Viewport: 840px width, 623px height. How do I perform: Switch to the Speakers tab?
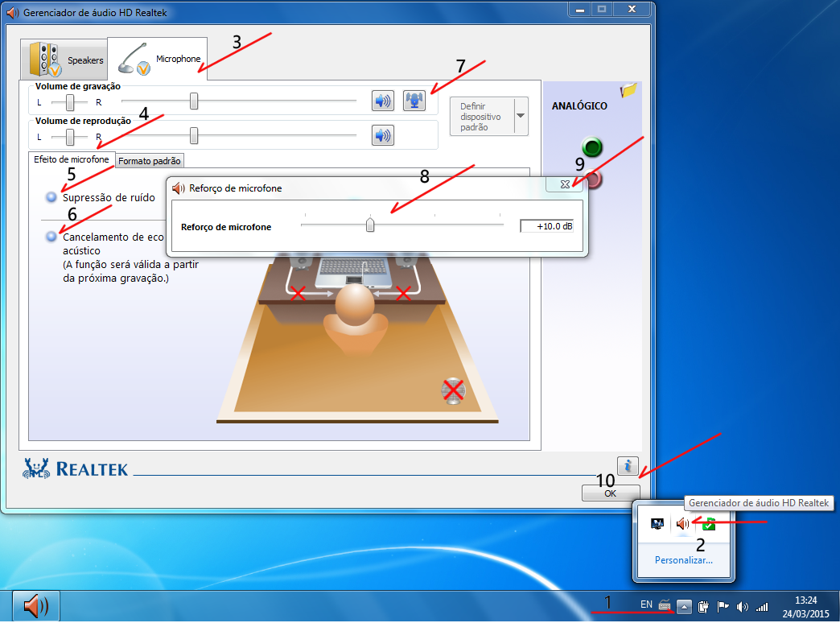pos(64,59)
